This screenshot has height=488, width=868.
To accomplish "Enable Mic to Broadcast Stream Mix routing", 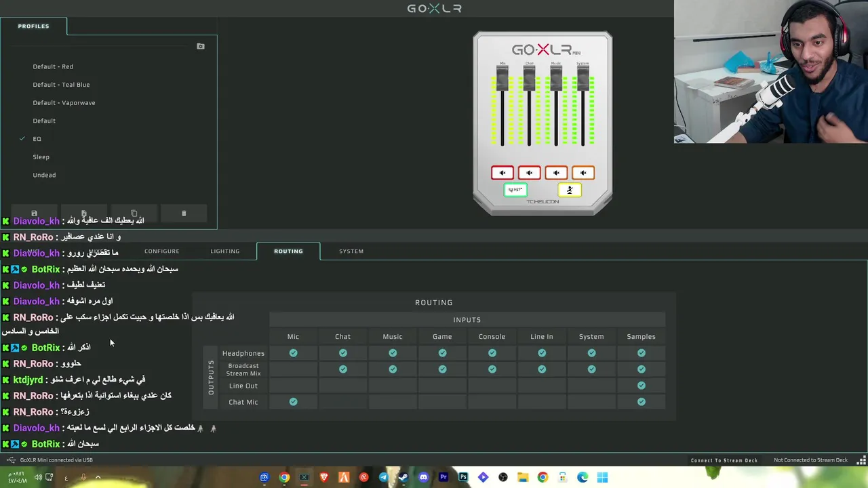I will pos(293,369).
